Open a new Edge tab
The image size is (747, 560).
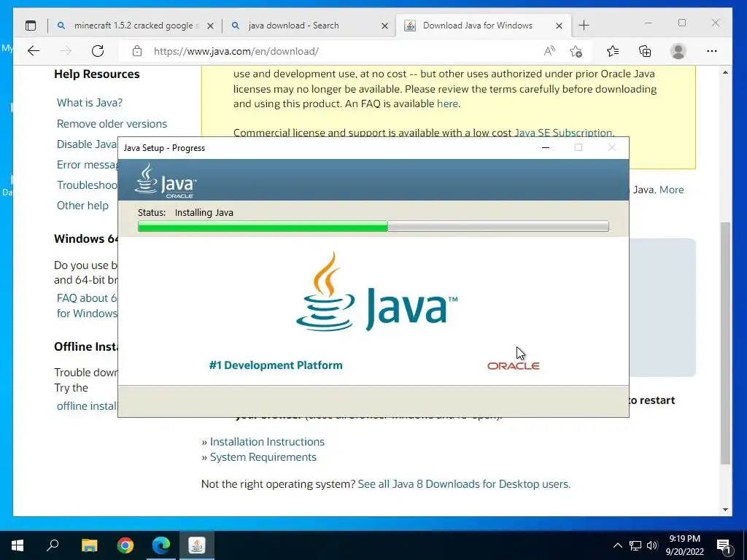[x=584, y=26]
